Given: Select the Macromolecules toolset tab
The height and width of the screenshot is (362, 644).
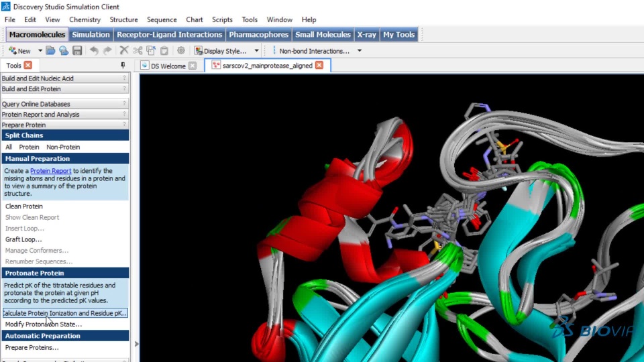Looking at the screenshot, I should pos(37,34).
